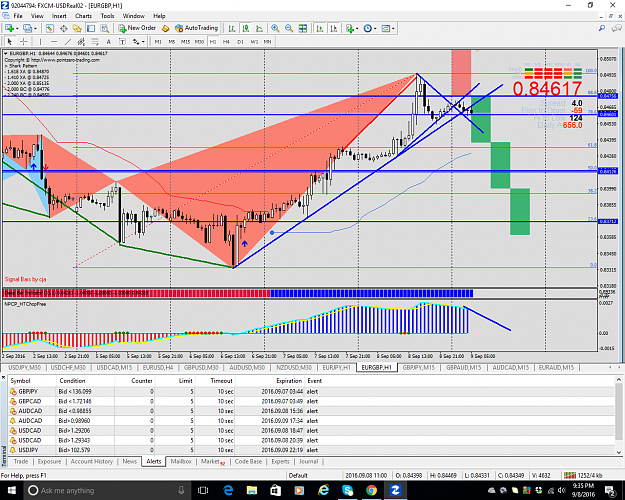Expand the Periods dropdown arrow
Image resolution: width=625 pixels, height=500 pixels.
(x=375, y=28)
